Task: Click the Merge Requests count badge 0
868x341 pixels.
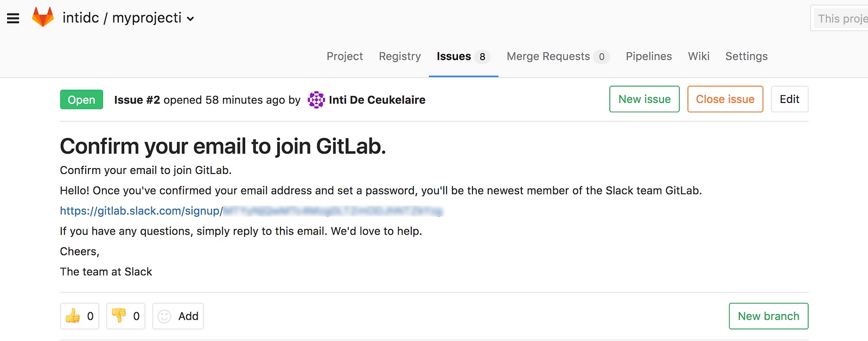Action: [x=602, y=57]
